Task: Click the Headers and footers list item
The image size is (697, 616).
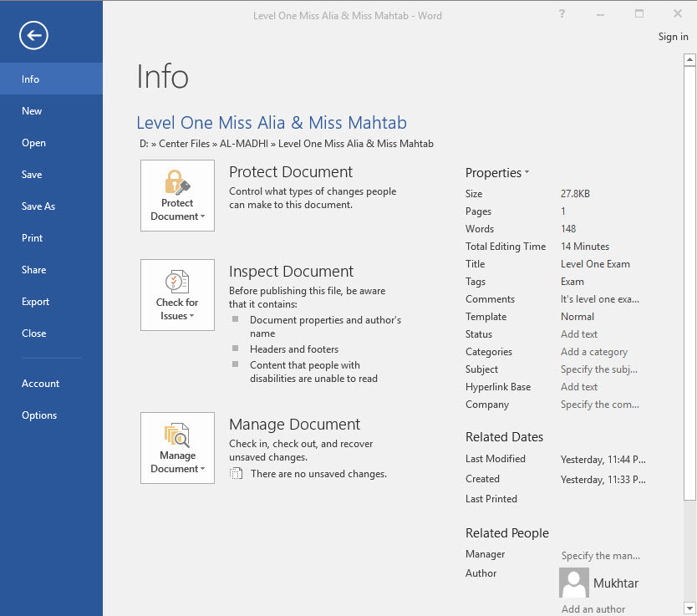Action: (x=294, y=349)
